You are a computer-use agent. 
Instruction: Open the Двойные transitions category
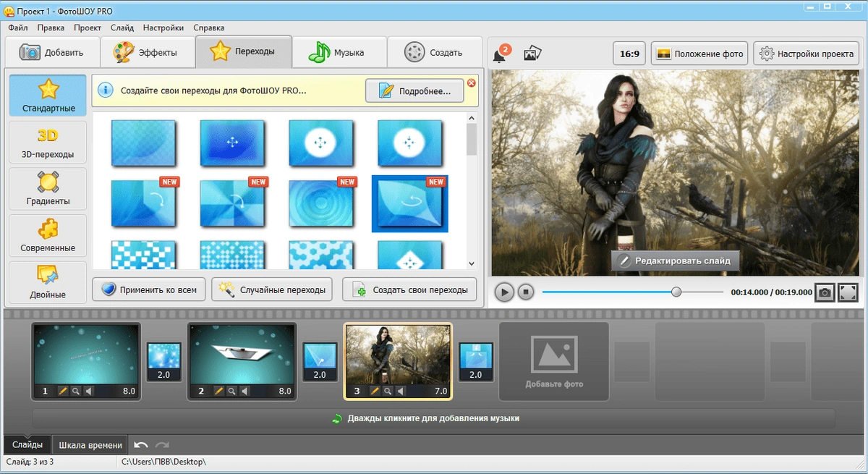coord(48,282)
